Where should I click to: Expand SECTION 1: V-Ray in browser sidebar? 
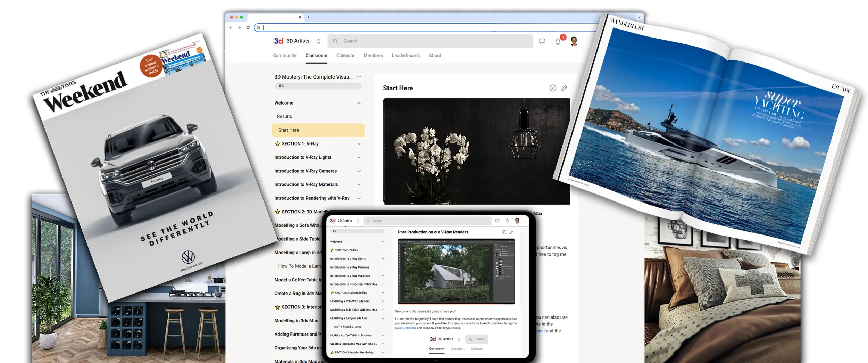359,144
